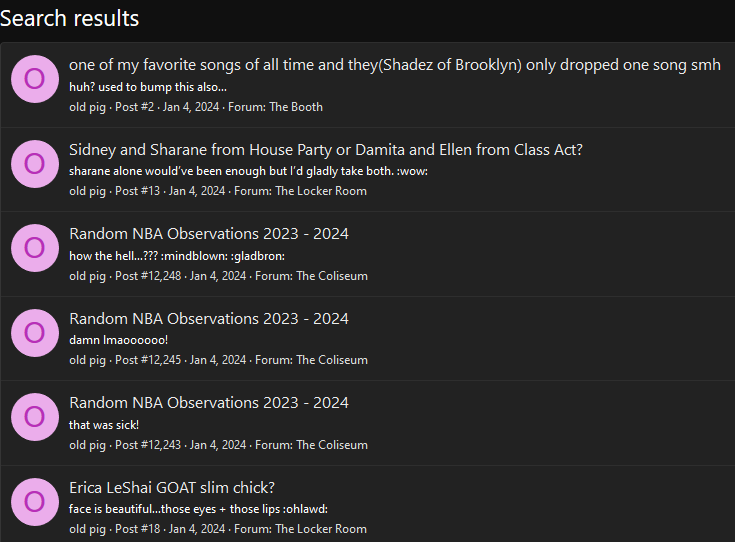Click avatar beside Post #12,243 result
This screenshot has width=735, height=542.
34,416
